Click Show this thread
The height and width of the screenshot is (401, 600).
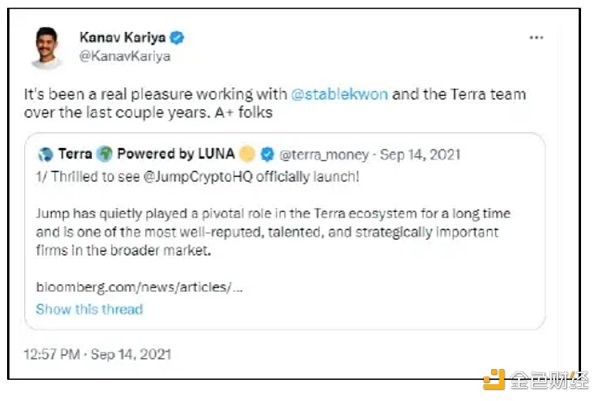click(x=89, y=309)
